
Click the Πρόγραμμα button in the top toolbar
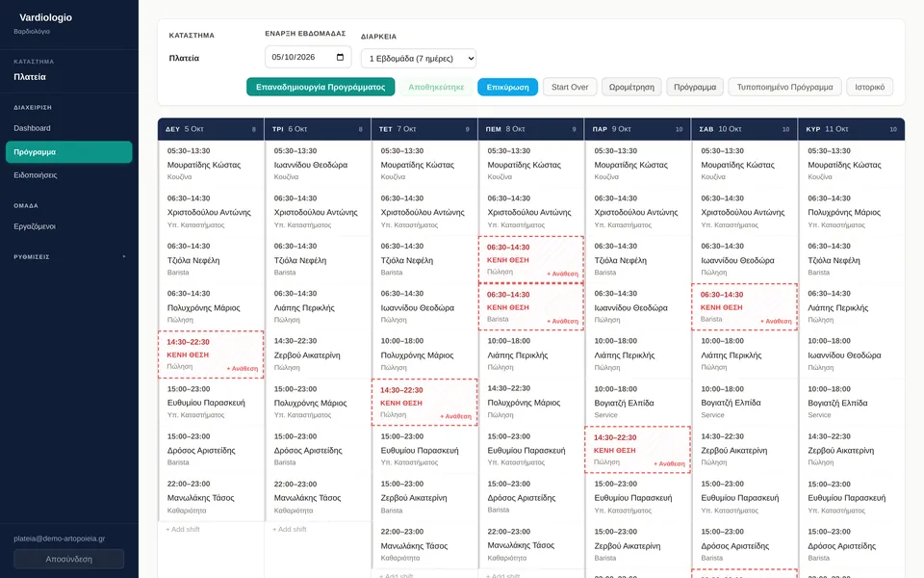695,87
